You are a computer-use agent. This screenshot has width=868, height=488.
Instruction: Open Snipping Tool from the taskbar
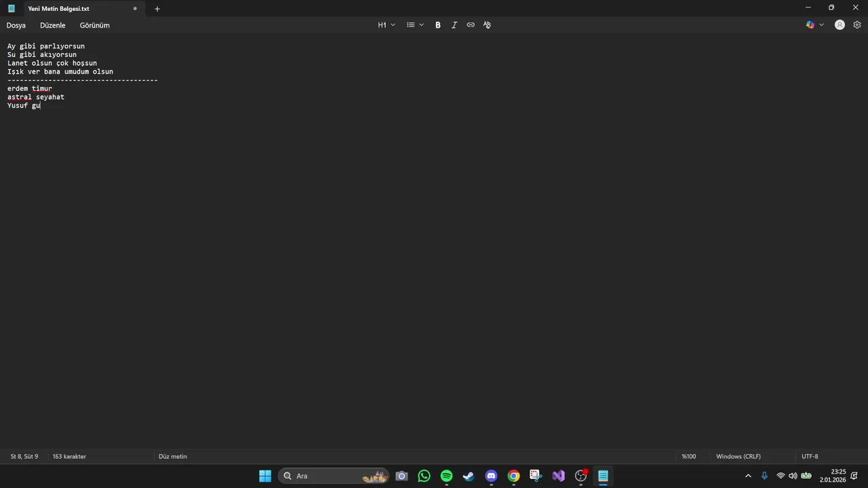pos(536,476)
